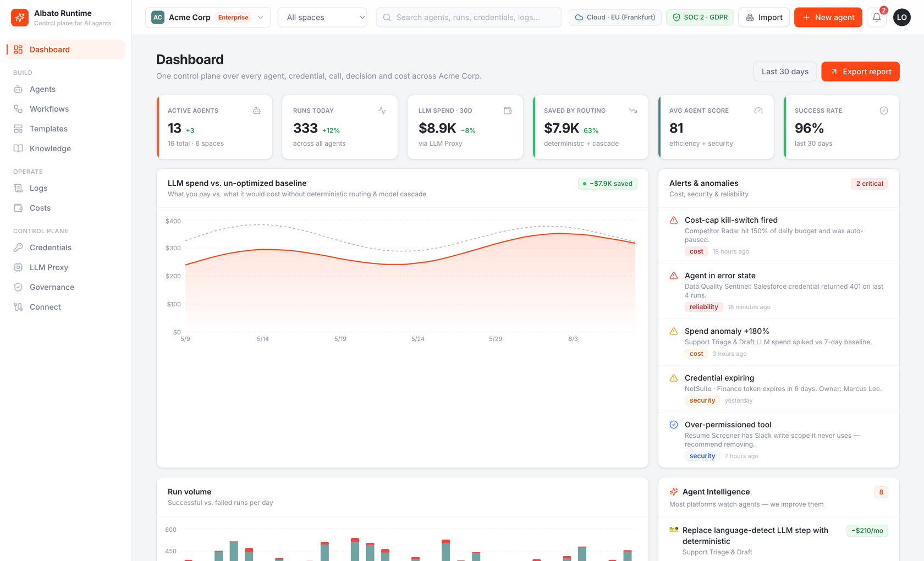Click the Costs wallet icon in sidebar
This screenshot has width=924, height=561.
(x=18, y=208)
